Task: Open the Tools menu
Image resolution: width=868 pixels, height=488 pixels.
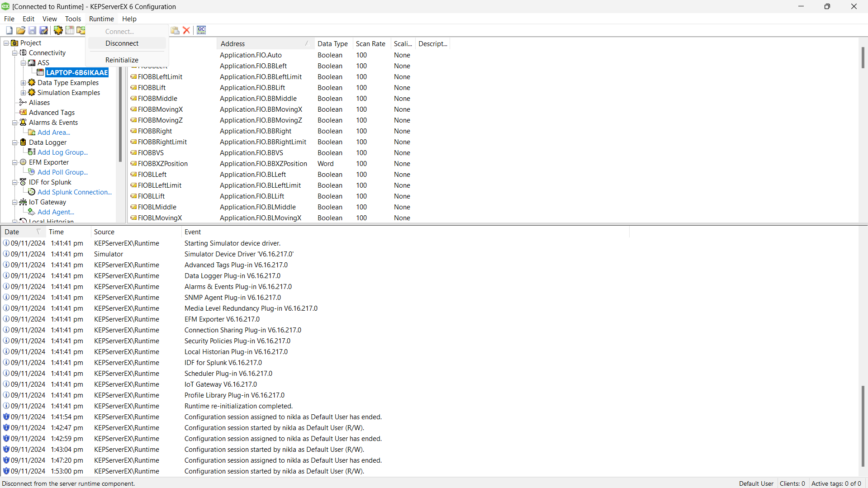Action: click(x=73, y=19)
